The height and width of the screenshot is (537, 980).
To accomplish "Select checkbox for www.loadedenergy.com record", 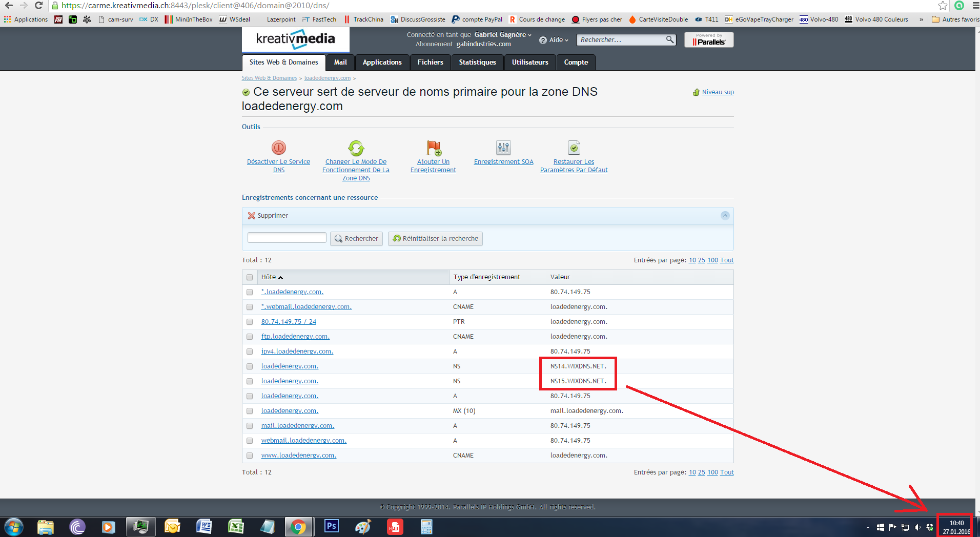I will coord(250,456).
